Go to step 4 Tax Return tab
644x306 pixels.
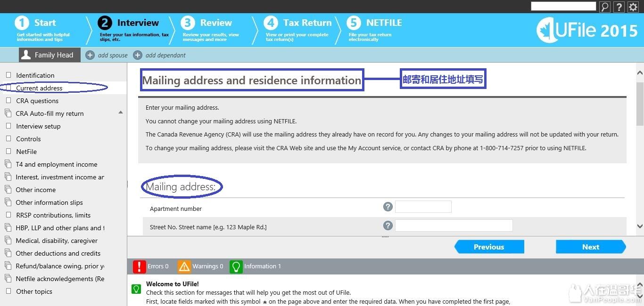click(298, 30)
